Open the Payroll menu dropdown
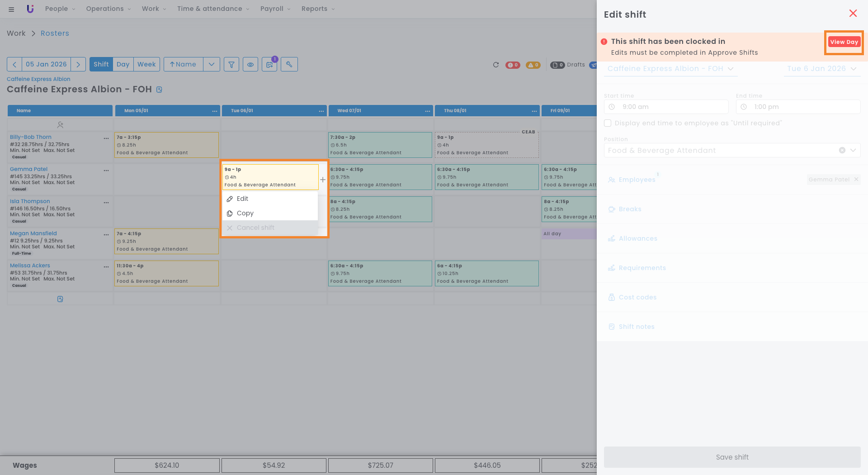This screenshot has width=868, height=475. coord(275,9)
